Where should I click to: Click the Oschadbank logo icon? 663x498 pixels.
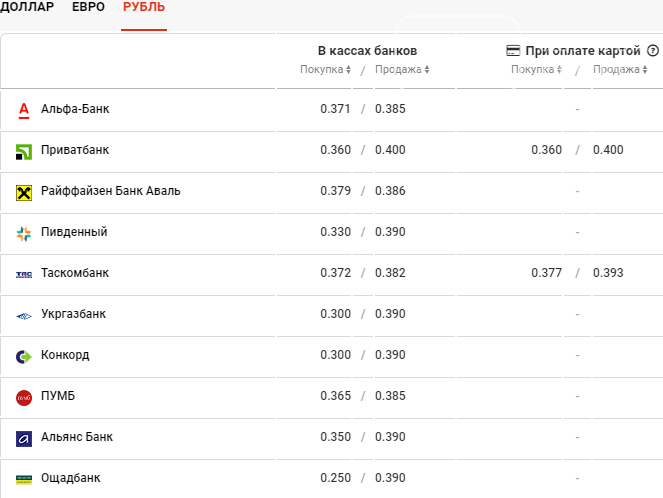(24, 479)
